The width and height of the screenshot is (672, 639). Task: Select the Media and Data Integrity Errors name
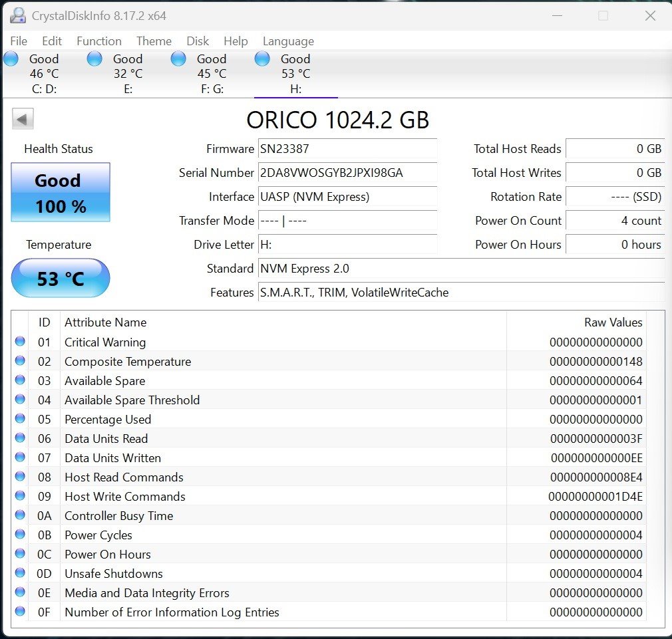pyautogui.click(x=147, y=592)
